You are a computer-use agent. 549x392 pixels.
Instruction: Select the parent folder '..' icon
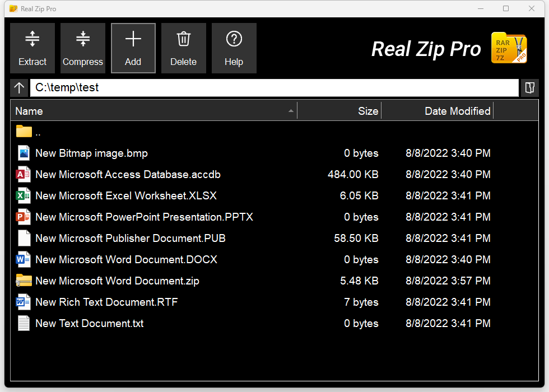click(x=24, y=132)
